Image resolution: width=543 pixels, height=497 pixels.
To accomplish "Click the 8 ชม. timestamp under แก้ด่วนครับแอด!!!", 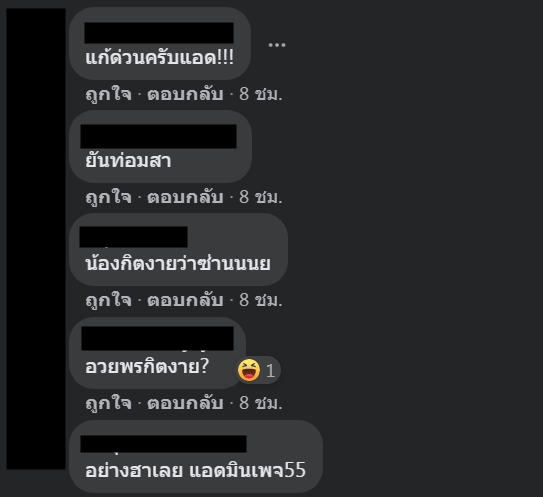I will 261,94.
